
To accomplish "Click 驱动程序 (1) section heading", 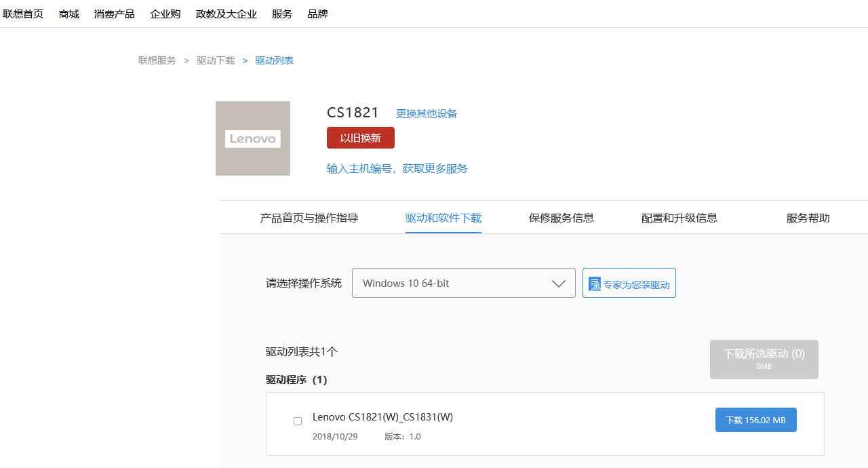I will coord(296,379).
